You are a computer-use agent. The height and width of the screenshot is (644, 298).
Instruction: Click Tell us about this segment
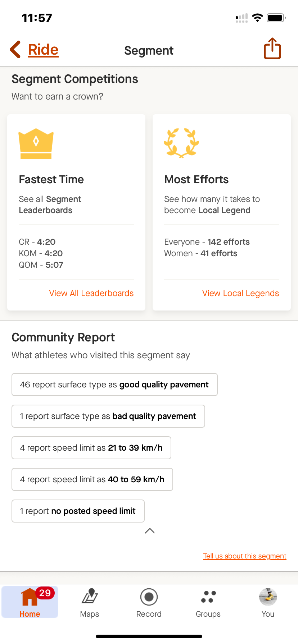[x=244, y=556]
